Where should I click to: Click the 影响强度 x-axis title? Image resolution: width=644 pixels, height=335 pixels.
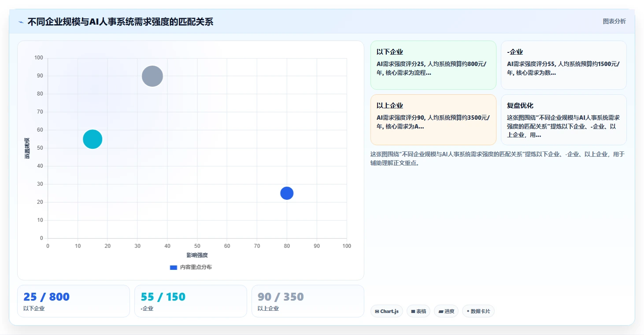(197, 255)
